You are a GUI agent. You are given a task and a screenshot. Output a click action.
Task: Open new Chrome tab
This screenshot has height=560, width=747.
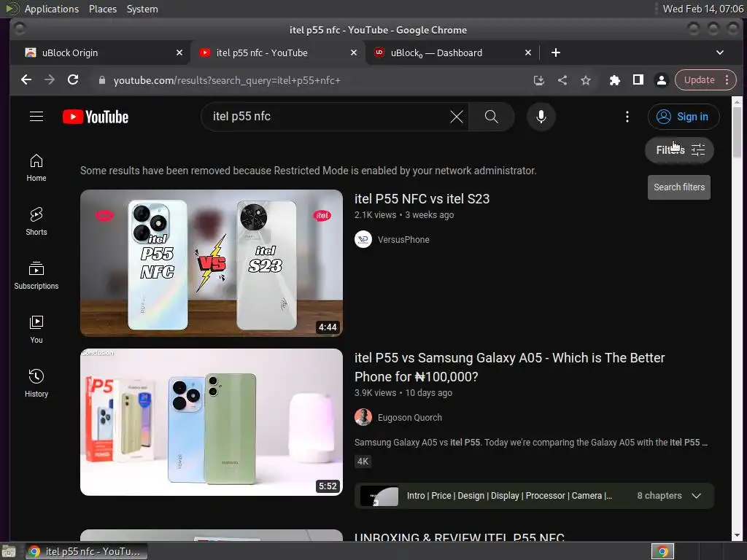pos(555,52)
